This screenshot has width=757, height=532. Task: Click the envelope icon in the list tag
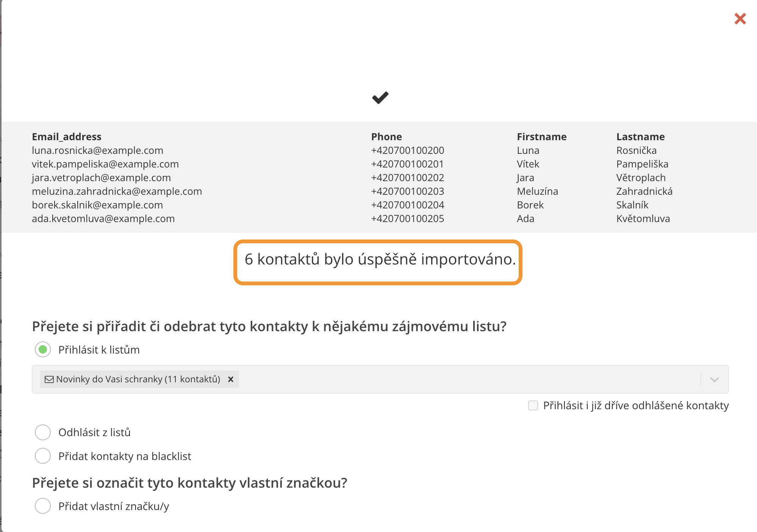tap(49, 379)
